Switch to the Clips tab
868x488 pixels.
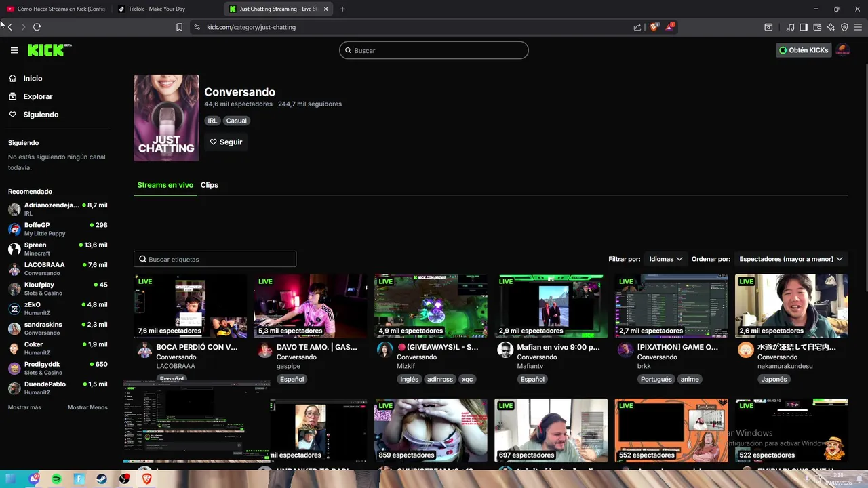point(210,185)
